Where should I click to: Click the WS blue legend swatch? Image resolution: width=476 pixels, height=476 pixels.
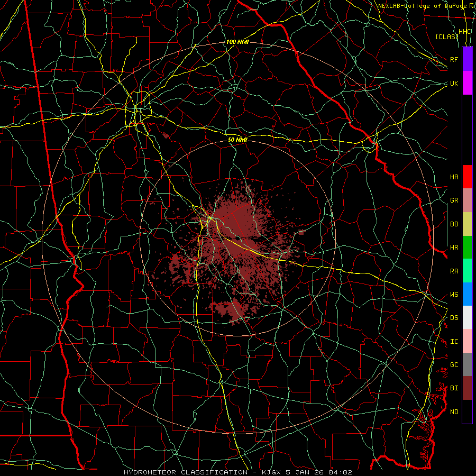(467, 294)
